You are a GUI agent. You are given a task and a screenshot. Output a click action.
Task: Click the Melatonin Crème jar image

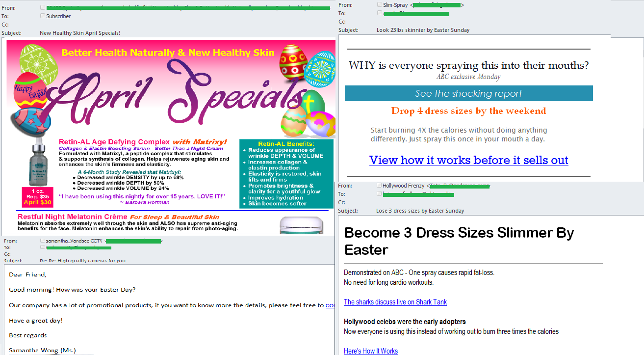tap(302, 225)
